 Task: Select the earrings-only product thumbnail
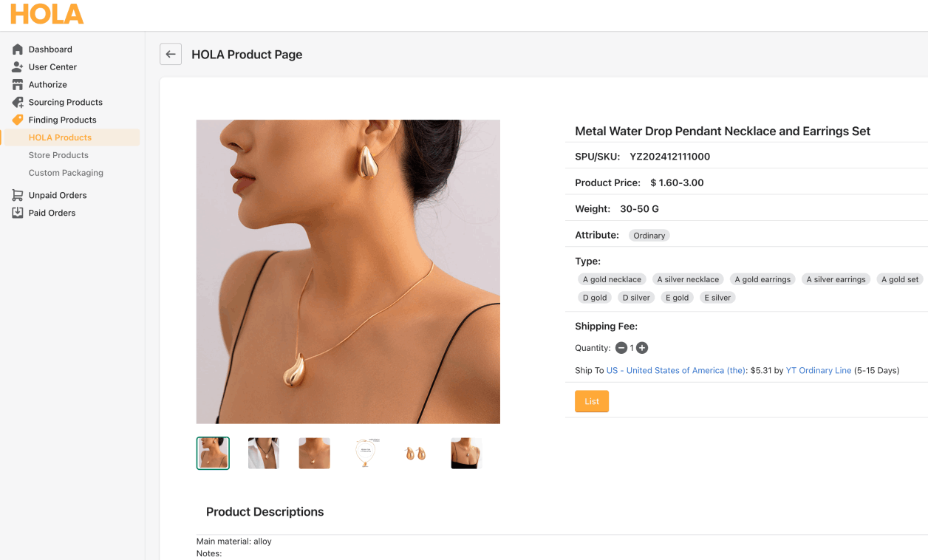coord(415,453)
